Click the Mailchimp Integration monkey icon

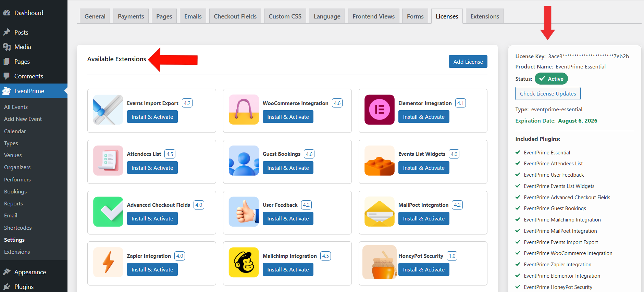[244, 262]
